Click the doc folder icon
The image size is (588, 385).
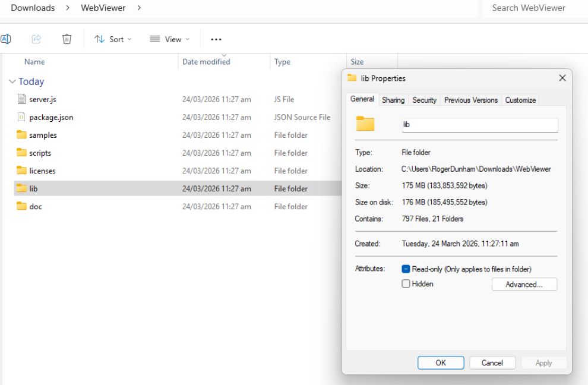[22, 206]
